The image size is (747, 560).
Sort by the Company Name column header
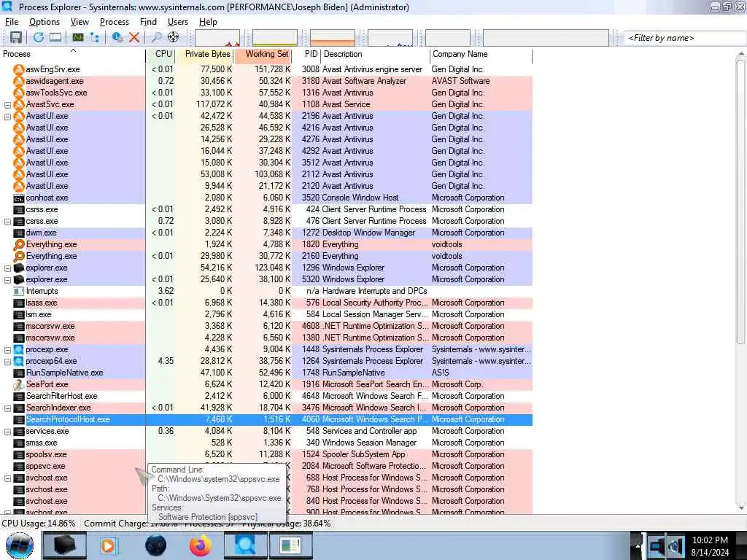point(481,54)
